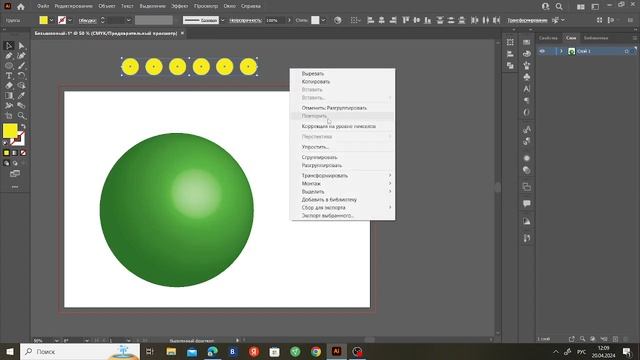640x360 pixels.
Task: Click yellow fill swatch in control bar
Action: (x=43, y=20)
